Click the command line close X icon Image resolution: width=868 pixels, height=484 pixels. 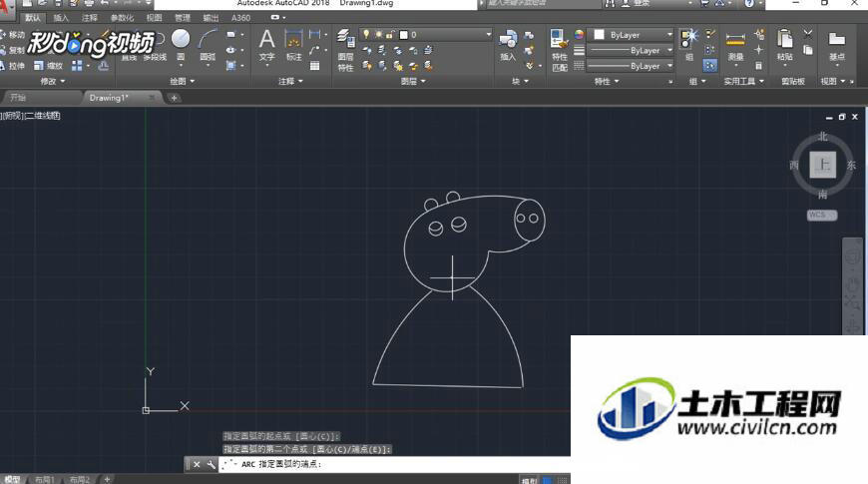pos(197,465)
